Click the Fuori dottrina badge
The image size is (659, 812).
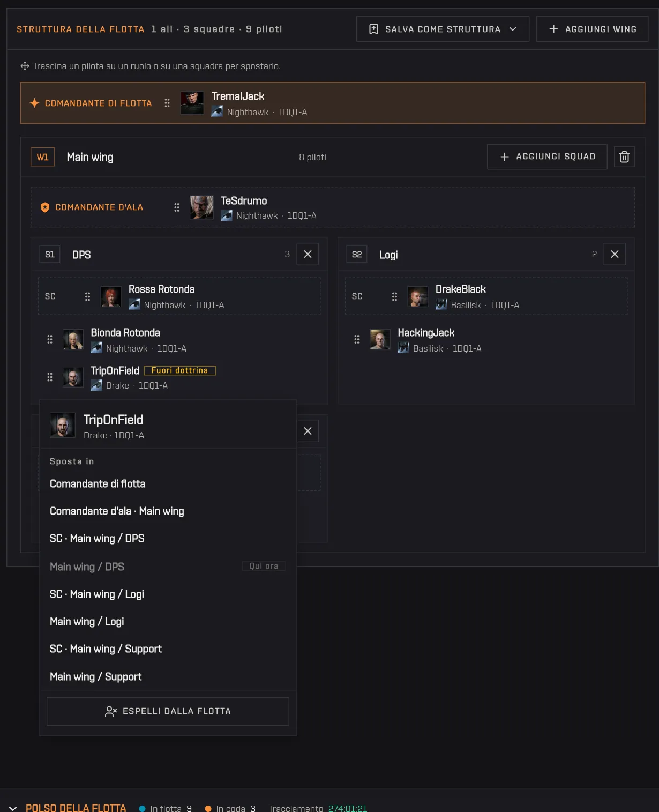[180, 370]
